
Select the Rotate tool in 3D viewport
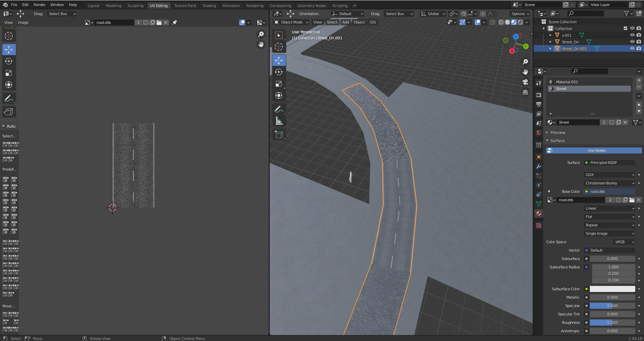coord(279,72)
